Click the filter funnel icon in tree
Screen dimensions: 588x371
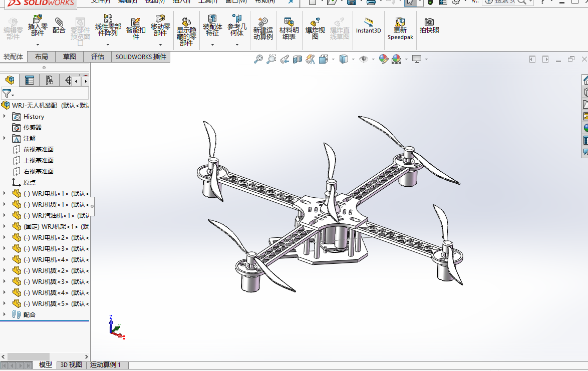(7, 93)
